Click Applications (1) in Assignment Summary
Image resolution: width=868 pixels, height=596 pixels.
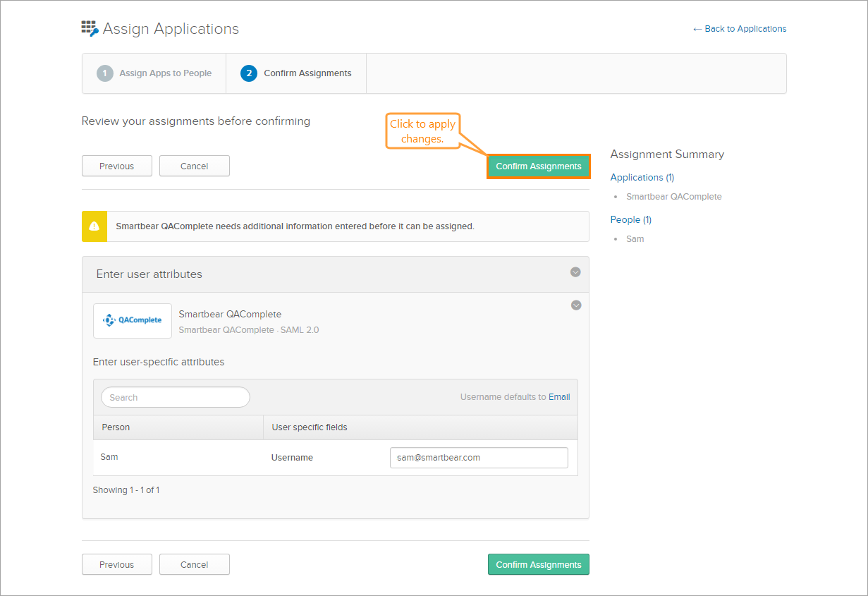642,178
